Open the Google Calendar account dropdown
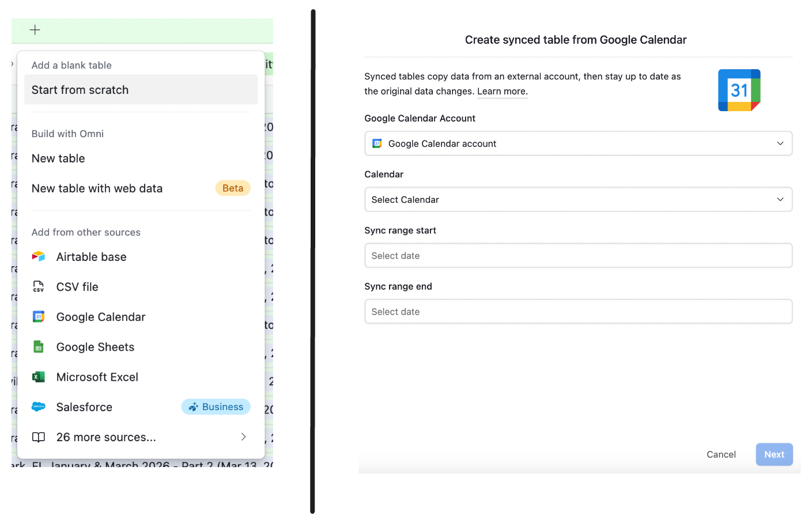 pyautogui.click(x=579, y=143)
